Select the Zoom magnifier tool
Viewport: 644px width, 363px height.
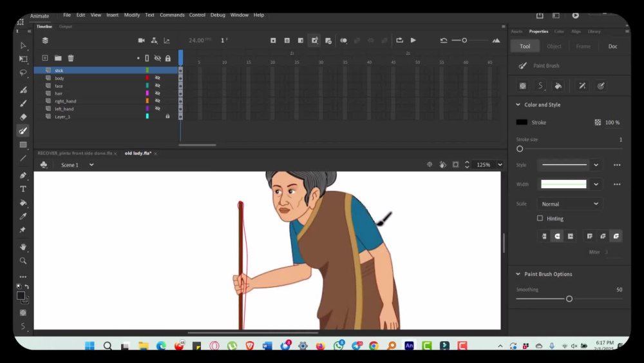[23, 261]
